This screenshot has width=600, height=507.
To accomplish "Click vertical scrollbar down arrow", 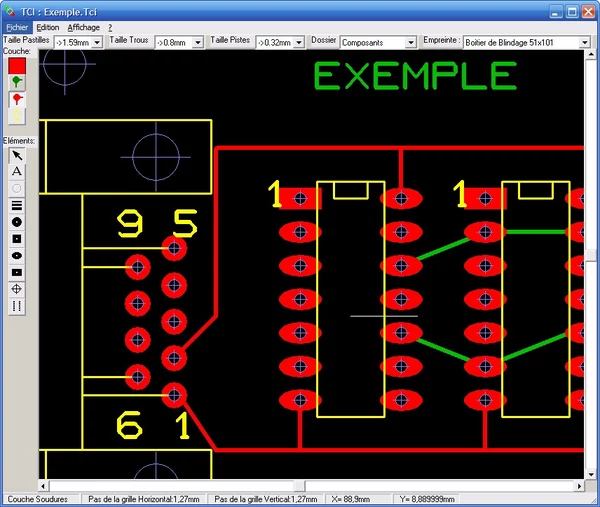I will (591, 474).
